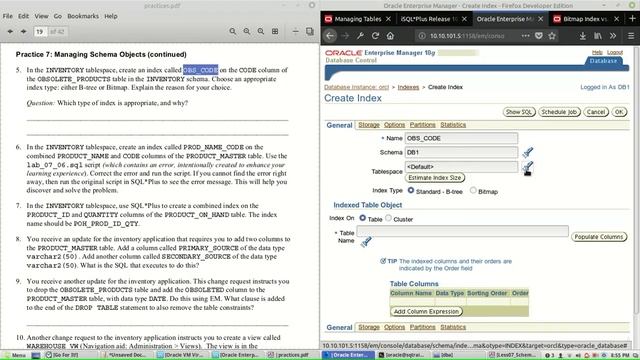The width and height of the screenshot is (640, 360).
Task: Save page to Pocket
Action: tap(539, 36)
